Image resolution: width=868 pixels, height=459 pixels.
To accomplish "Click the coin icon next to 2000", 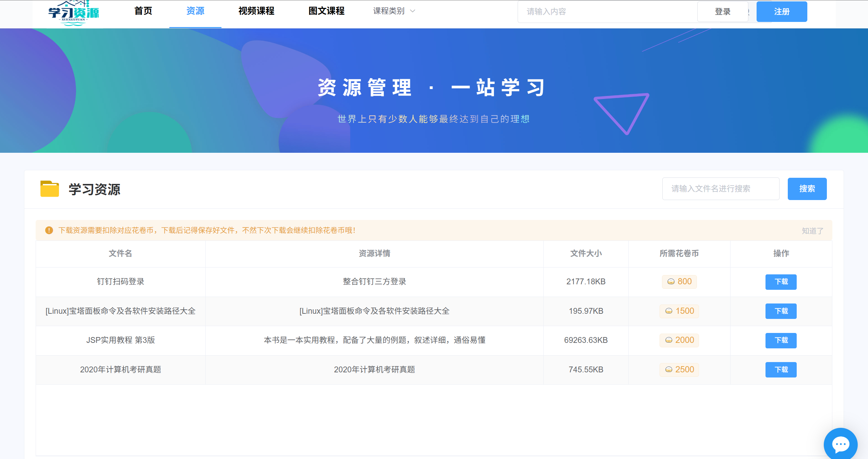I will (x=669, y=340).
